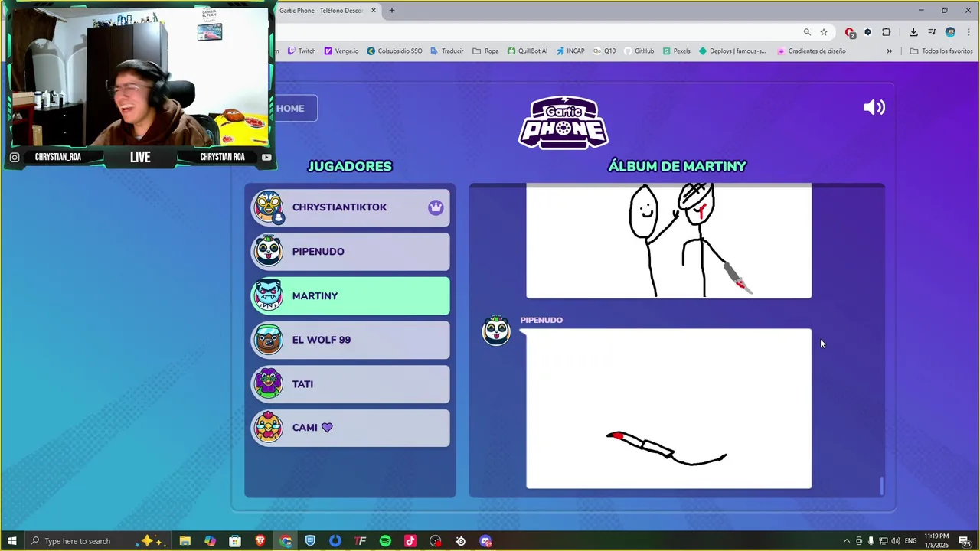
Task: Open the Windows Start menu
Action: point(11,541)
